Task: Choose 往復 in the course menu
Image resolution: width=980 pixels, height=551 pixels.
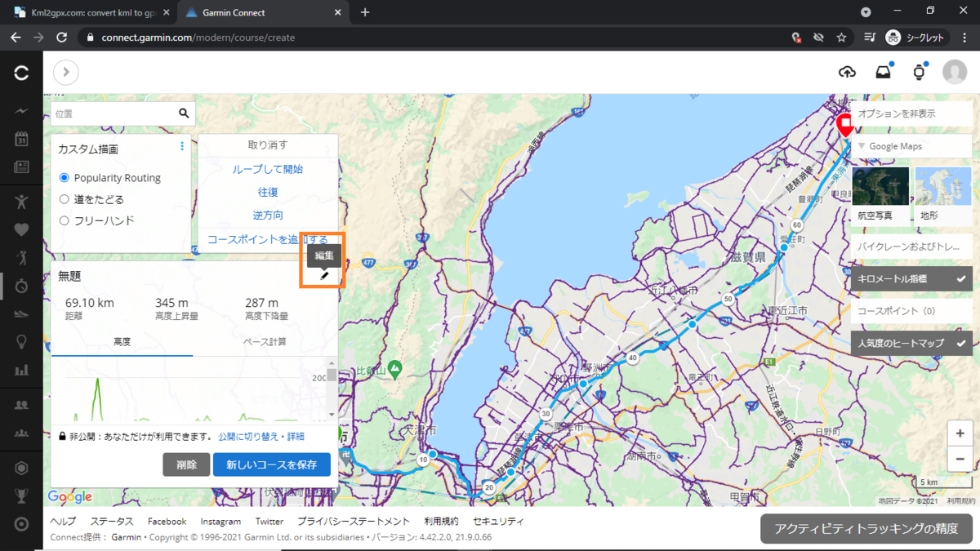Action: [268, 192]
